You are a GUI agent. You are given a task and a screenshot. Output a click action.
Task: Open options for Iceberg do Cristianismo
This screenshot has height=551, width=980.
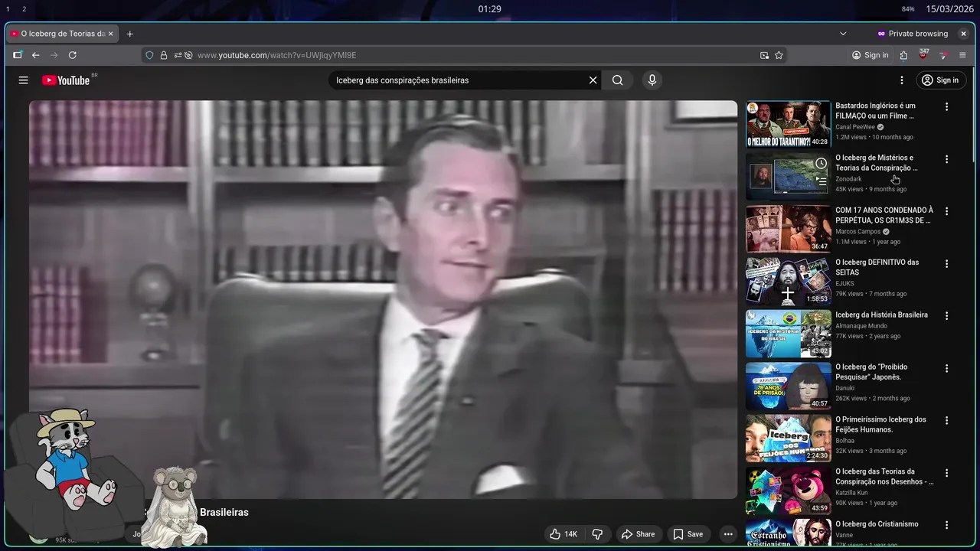946,525
